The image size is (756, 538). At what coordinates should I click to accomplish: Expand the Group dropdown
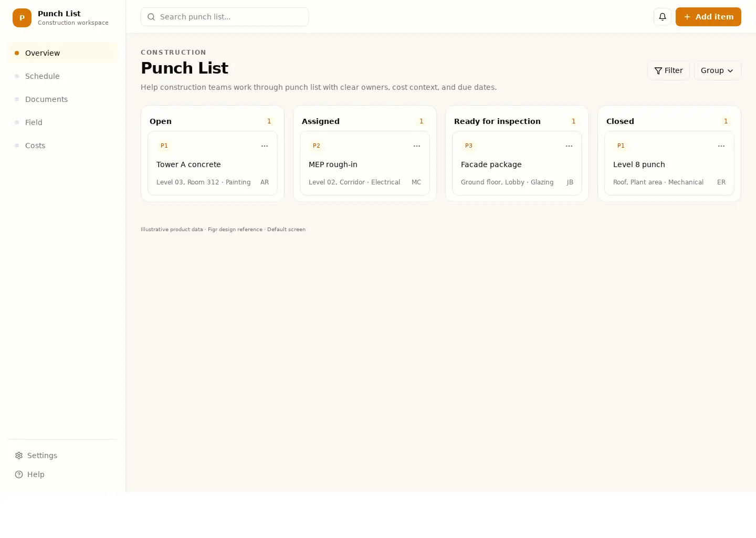pyautogui.click(x=717, y=70)
